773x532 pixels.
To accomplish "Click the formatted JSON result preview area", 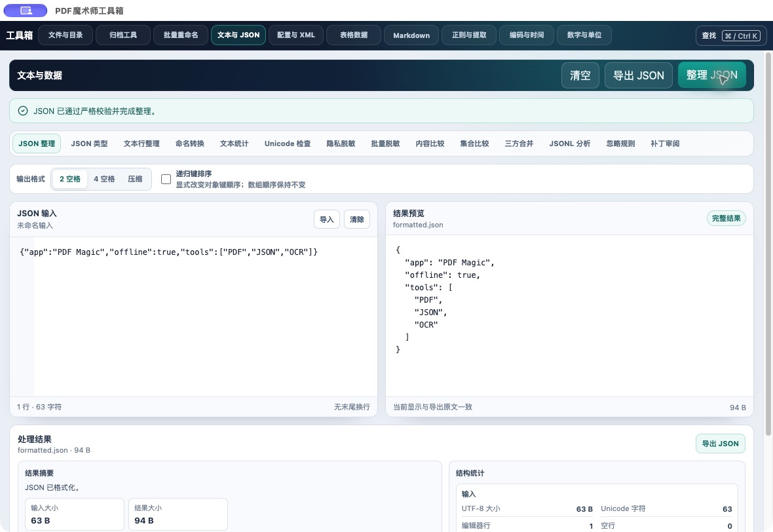I will 569,316.
